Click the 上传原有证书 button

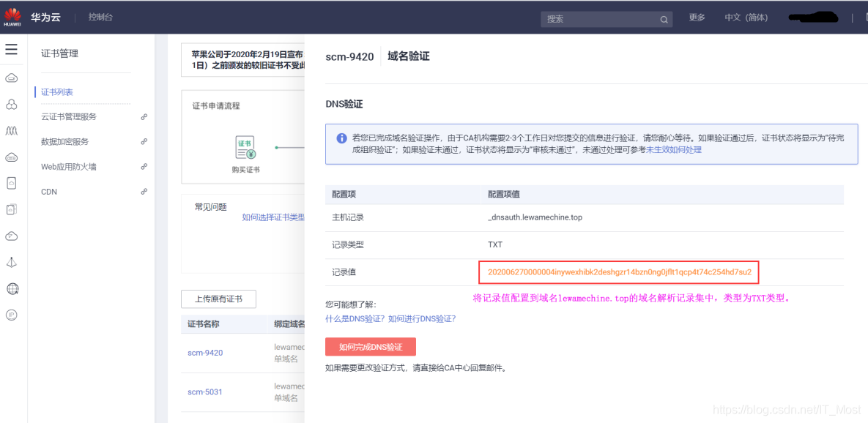coord(218,299)
